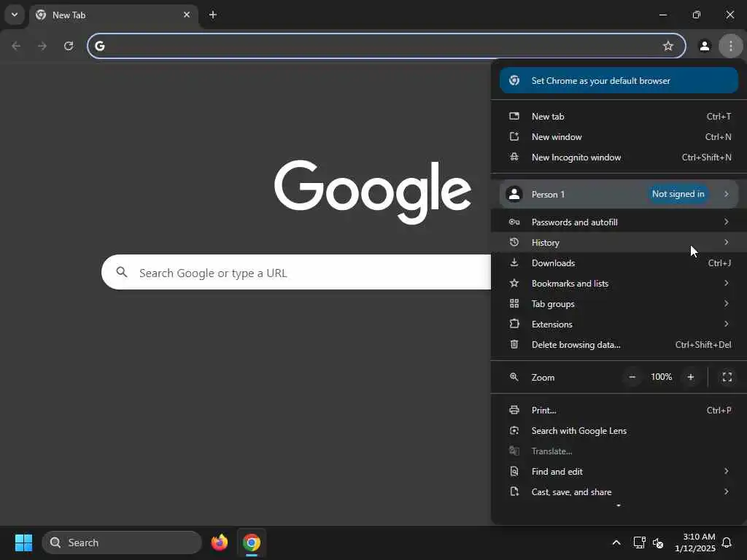Select Print... from the menu
The width and height of the screenshot is (747, 560).
pos(619,410)
